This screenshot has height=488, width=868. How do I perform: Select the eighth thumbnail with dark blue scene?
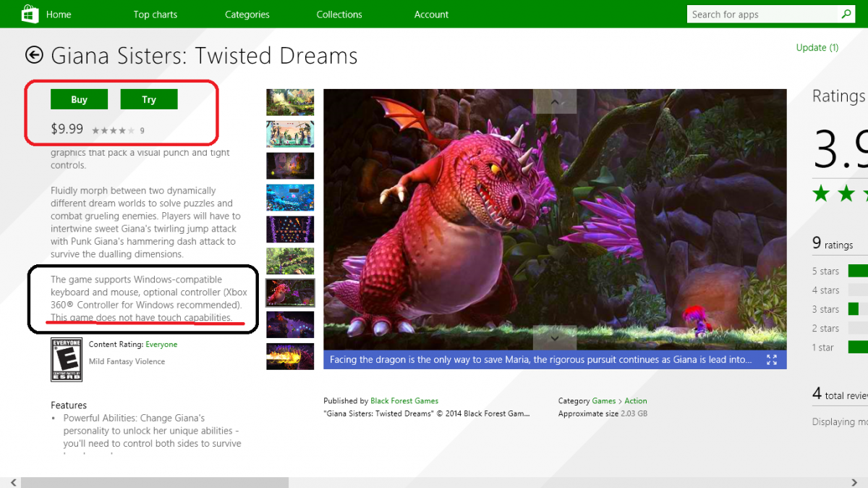290,325
